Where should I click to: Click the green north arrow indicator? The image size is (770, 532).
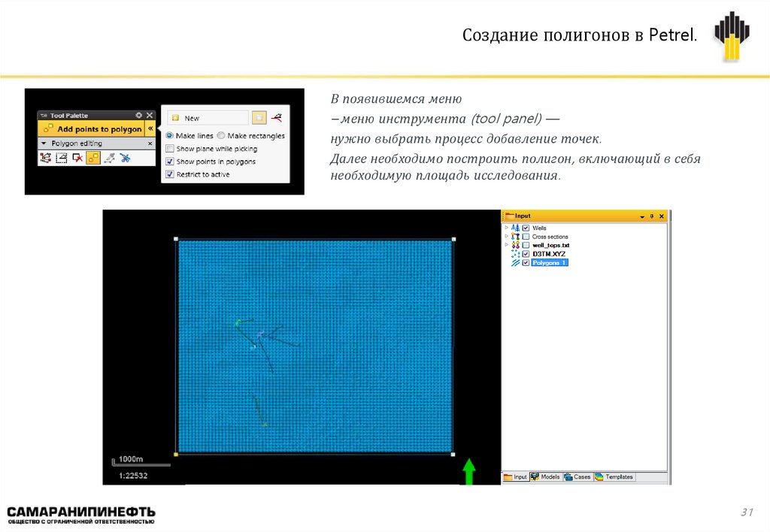pos(469,472)
